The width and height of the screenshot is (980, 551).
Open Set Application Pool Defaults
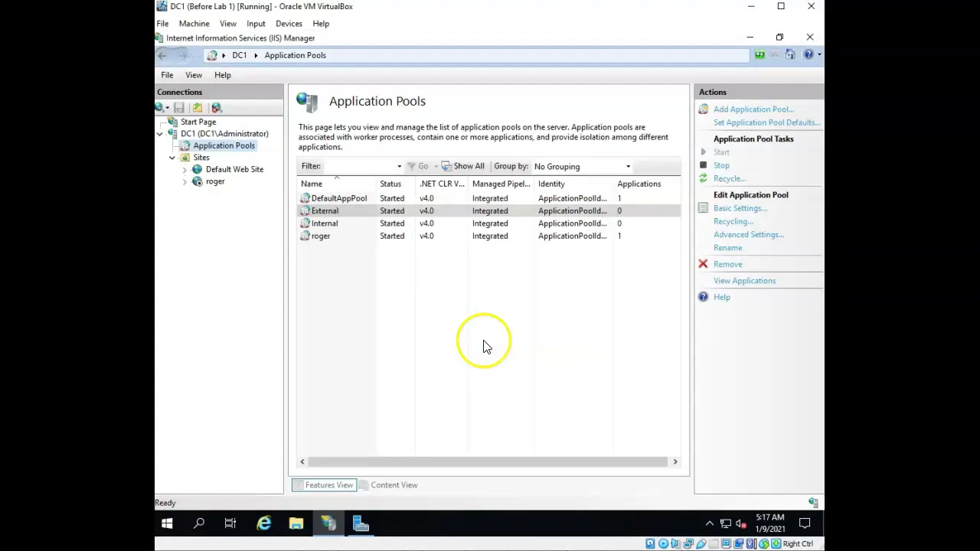[x=766, y=122]
